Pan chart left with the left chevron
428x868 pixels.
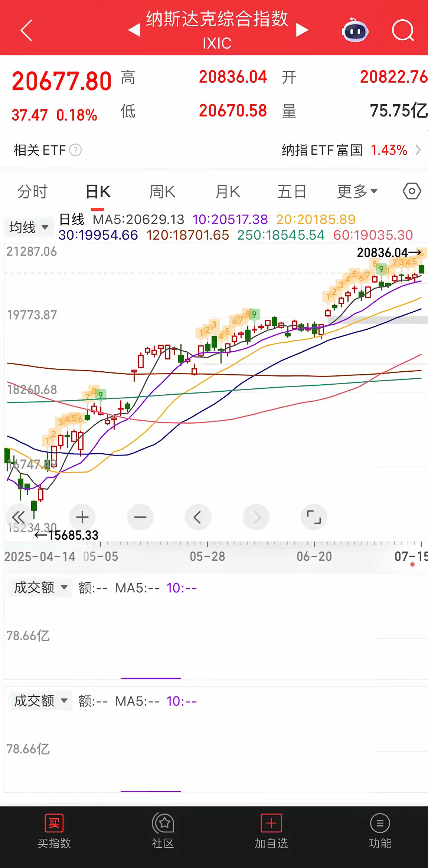pyautogui.click(x=198, y=517)
